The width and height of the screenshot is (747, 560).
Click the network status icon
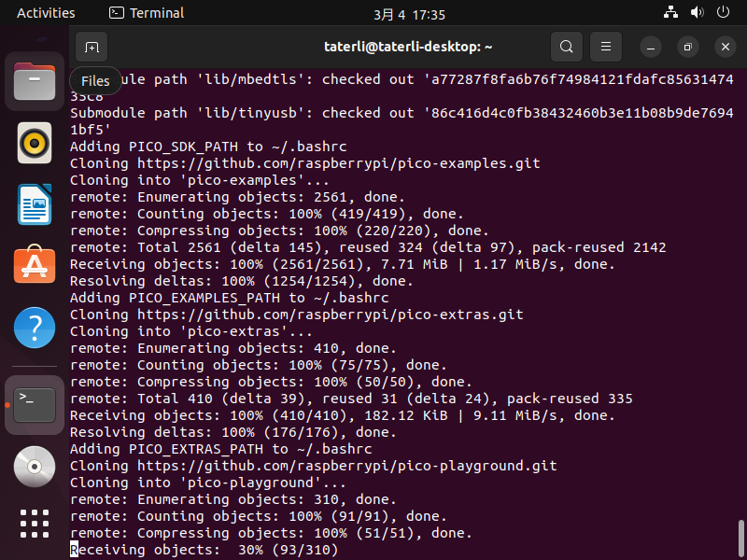pos(670,13)
